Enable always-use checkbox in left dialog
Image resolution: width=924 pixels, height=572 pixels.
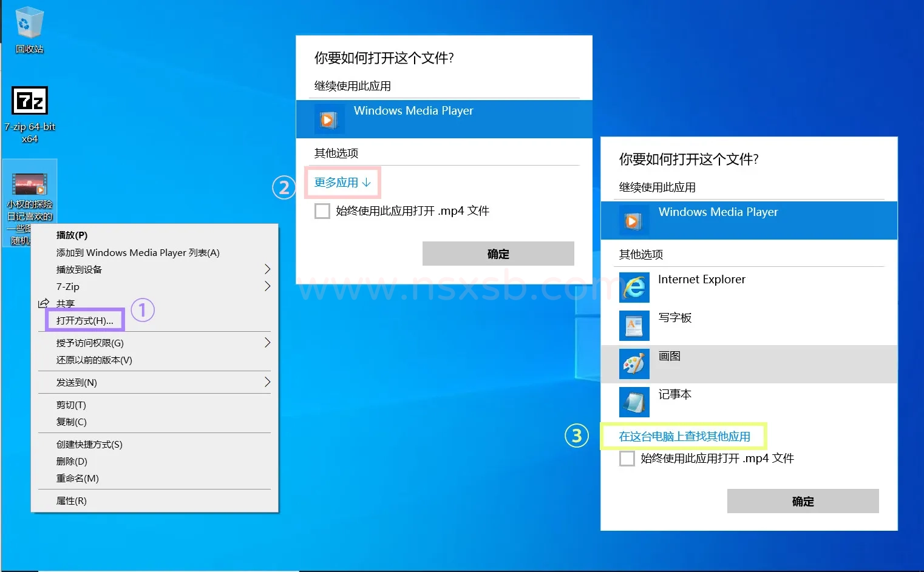(x=322, y=211)
